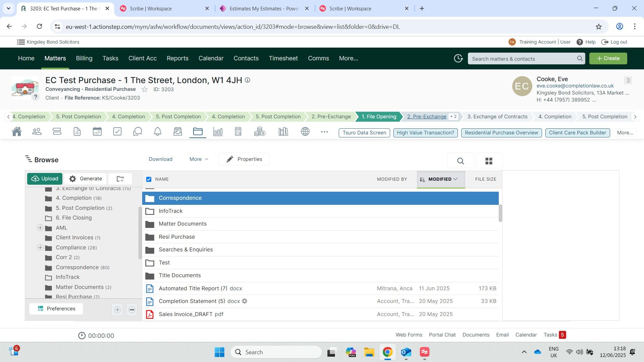
Task: Open recent history clock icon
Action: [458, 58]
